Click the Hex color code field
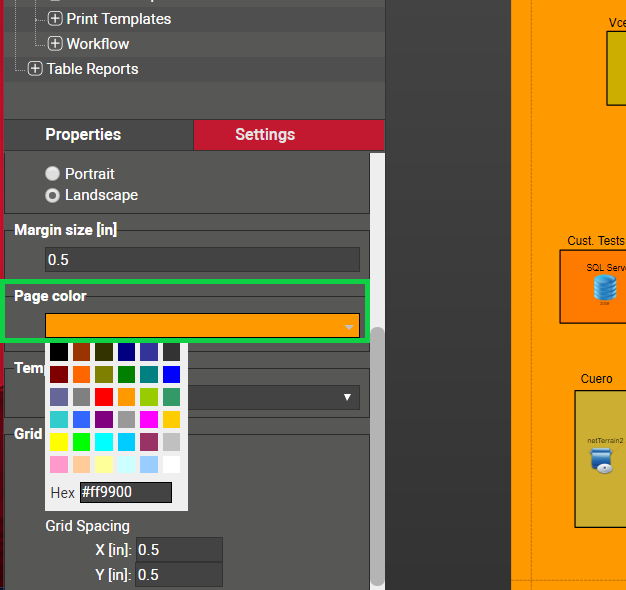This screenshot has width=626, height=590. tap(125, 493)
